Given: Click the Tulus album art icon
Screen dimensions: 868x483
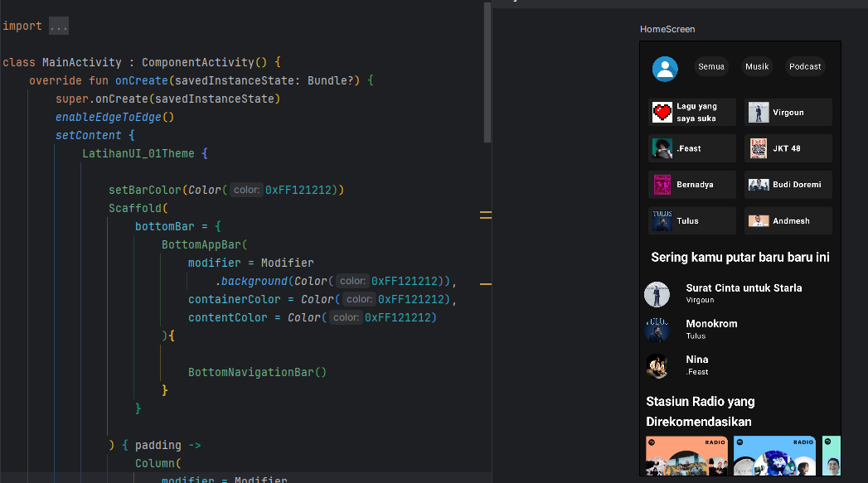Looking at the screenshot, I should point(662,220).
